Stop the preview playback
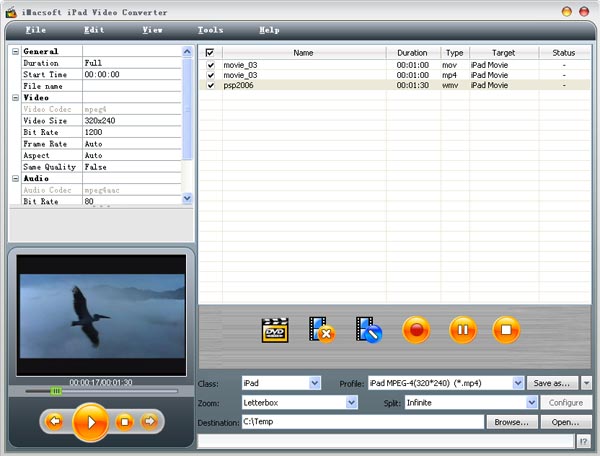 (x=124, y=422)
